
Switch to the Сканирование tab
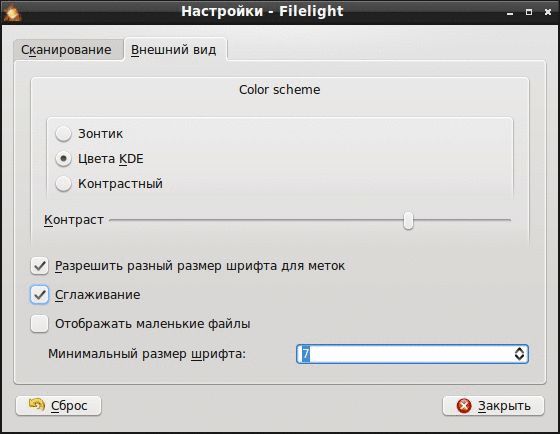pos(68,50)
